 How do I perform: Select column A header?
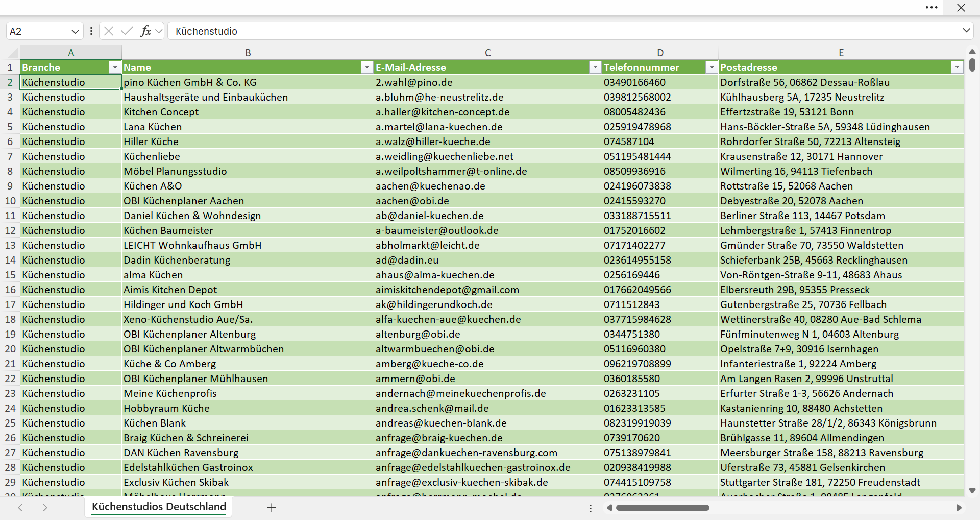tap(71, 53)
